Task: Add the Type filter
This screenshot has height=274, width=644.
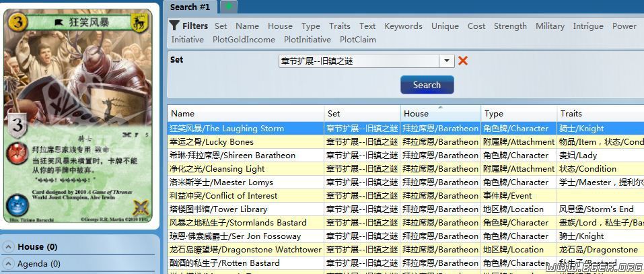Action: click(x=311, y=26)
